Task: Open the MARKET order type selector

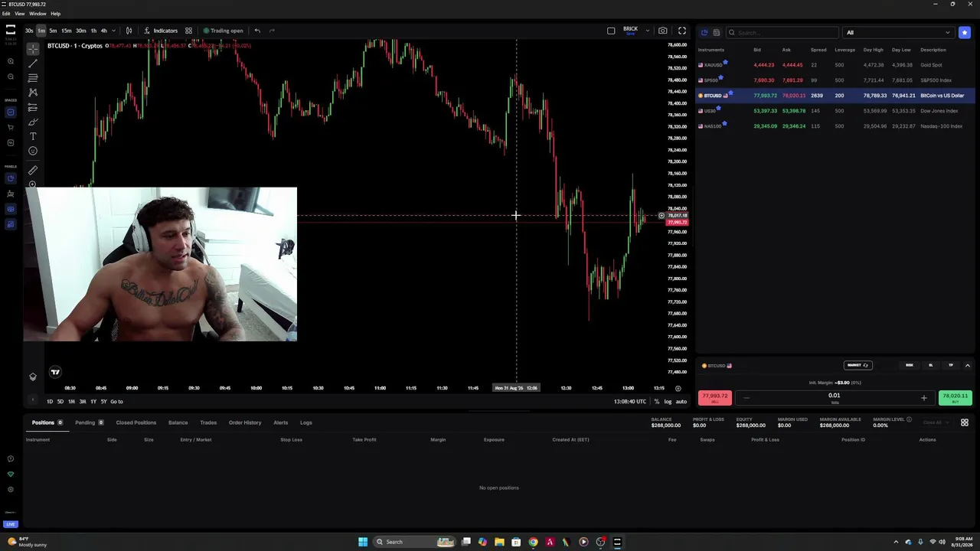Action: click(857, 365)
